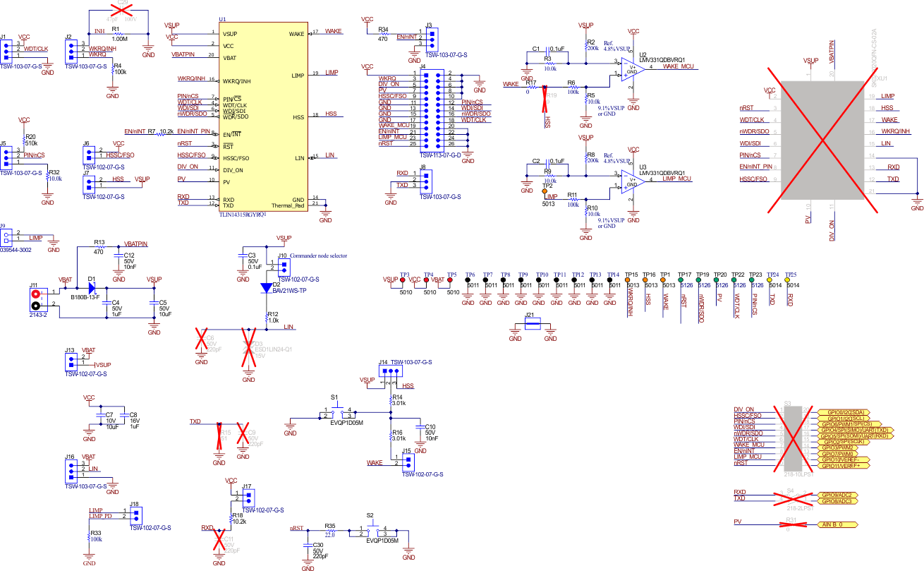Select the BAV21WS-TP part label
The height and width of the screenshot is (571, 924).
[291, 290]
